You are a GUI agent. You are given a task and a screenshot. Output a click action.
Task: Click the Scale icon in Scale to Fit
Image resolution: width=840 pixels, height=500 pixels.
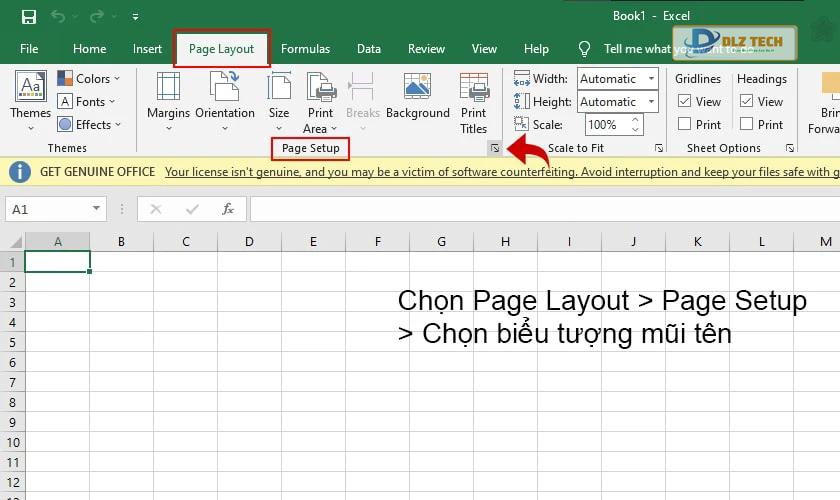coord(521,124)
